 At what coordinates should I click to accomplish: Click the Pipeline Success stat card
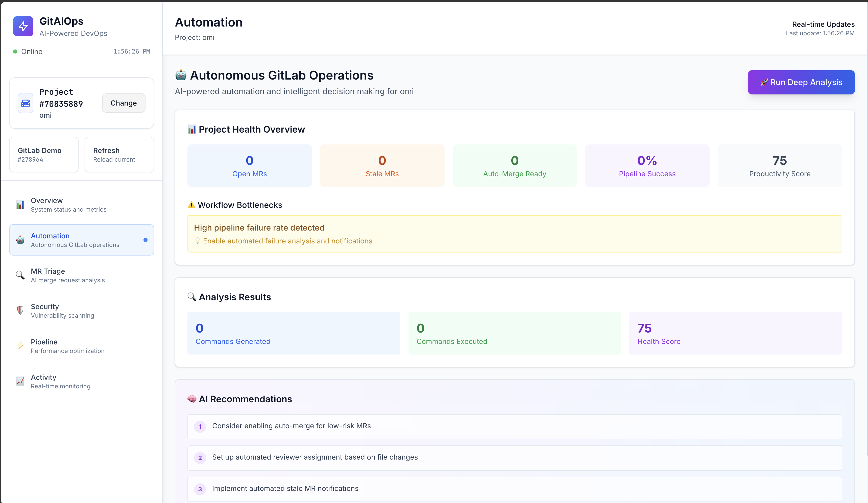pyautogui.click(x=647, y=166)
